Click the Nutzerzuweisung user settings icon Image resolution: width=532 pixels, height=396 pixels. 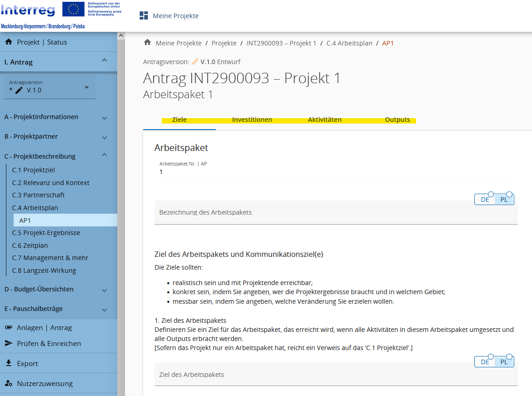click(9, 383)
